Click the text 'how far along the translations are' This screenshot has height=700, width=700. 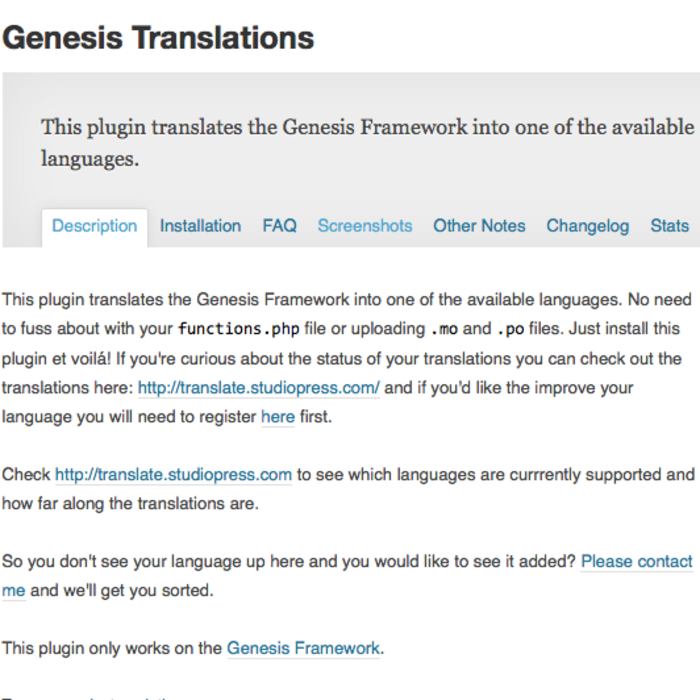(x=130, y=504)
